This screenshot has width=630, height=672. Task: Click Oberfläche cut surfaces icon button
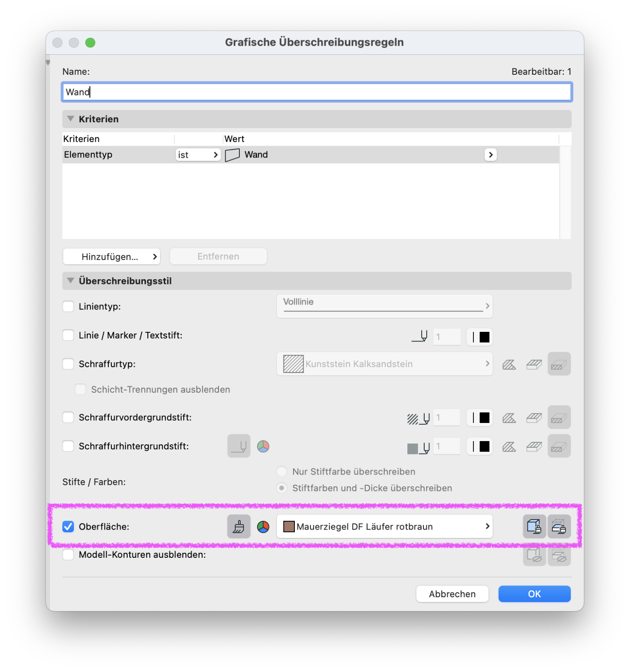559,526
